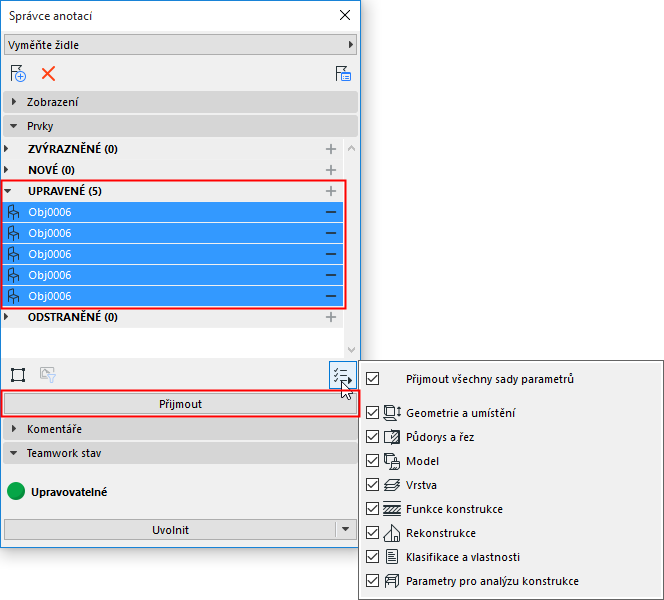This screenshot has width=664, height=600.
Task: Click the Uvolnit button
Action: [170, 530]
